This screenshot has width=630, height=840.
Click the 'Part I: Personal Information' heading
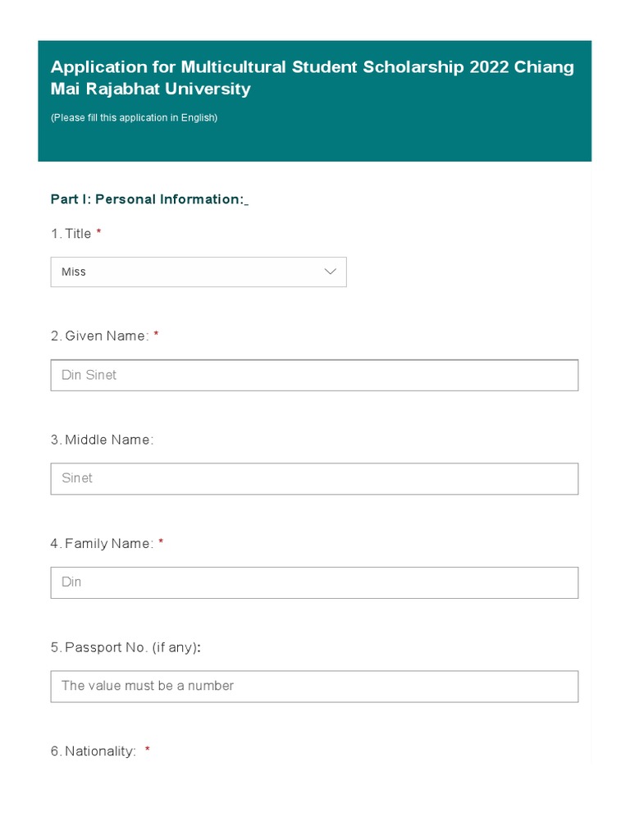tap(148, 199)
